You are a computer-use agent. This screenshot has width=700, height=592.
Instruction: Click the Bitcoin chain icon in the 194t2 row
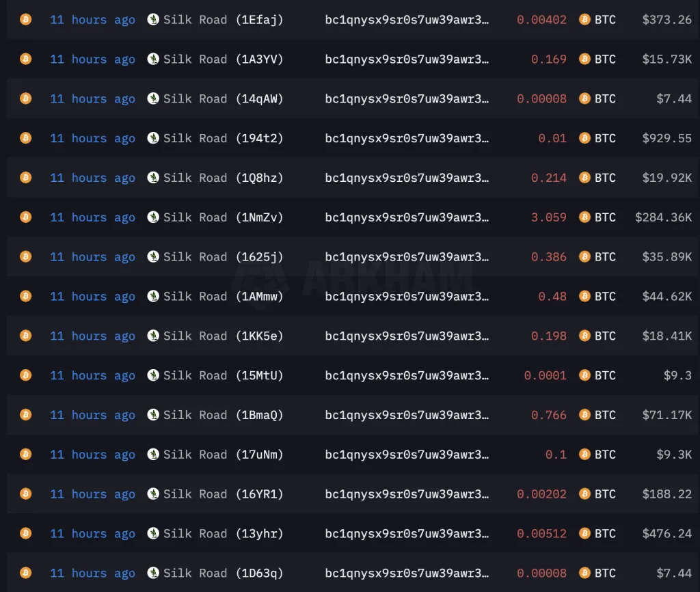tap(25, 138)
